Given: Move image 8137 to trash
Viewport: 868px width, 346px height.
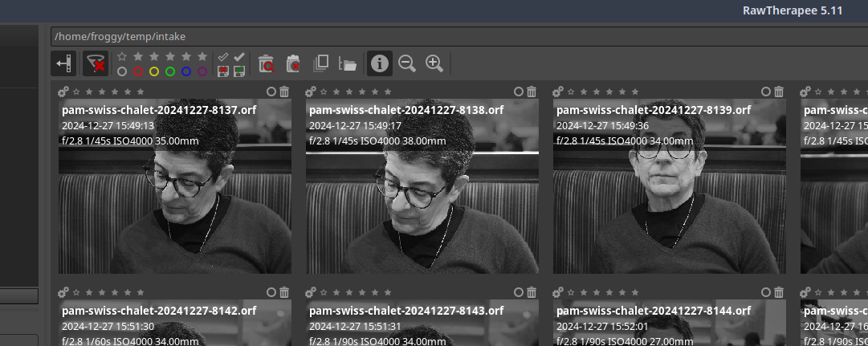Looking at the screenshot, I should point(284,92).
